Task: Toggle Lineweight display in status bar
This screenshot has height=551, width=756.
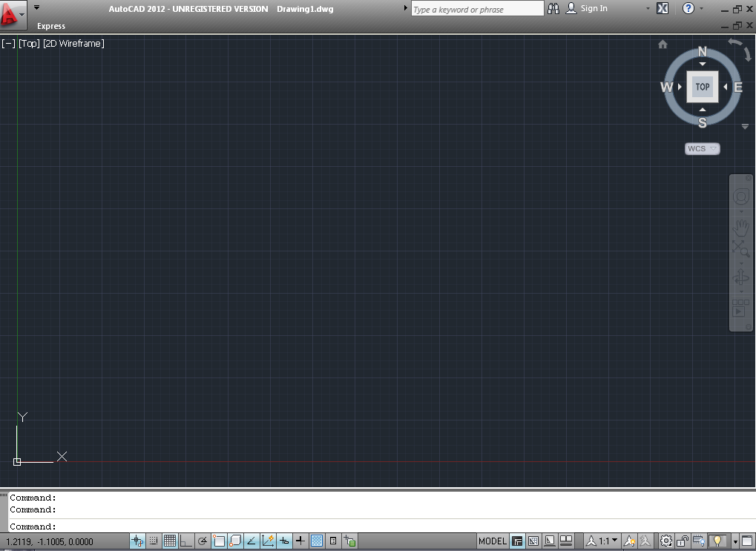Action: coord(300,541)
